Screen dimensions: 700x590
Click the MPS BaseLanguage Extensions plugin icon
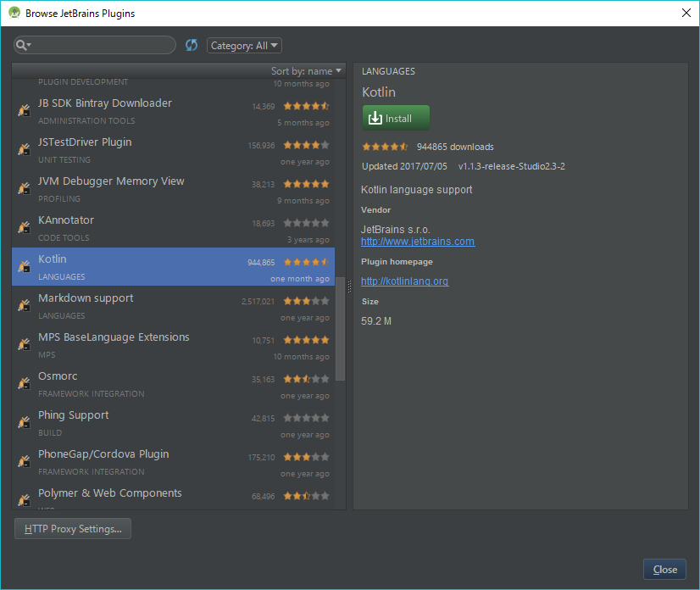[x=24, y=344]
